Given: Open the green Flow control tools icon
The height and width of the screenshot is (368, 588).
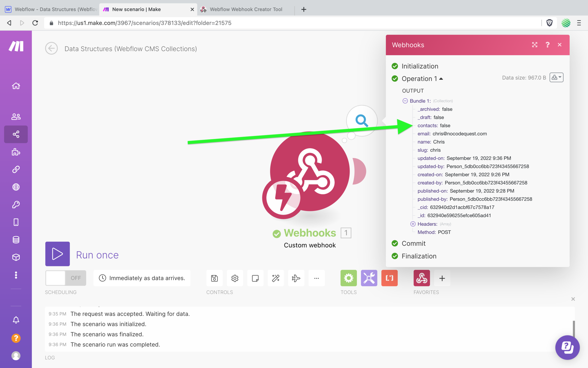Looking at the screenshot, I should (348, 278).
